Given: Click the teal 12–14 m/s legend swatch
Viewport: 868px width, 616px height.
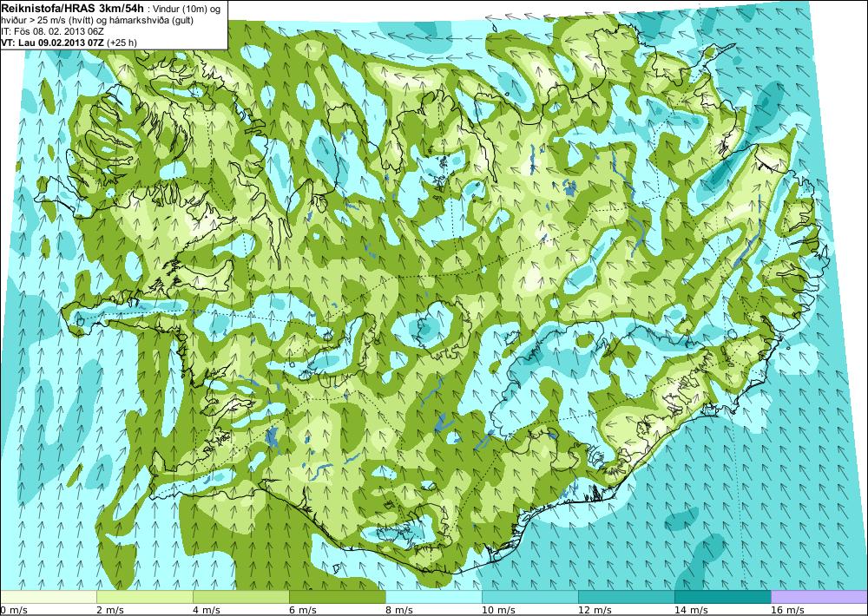Looking at the screenshot, I should click(627, 597).
